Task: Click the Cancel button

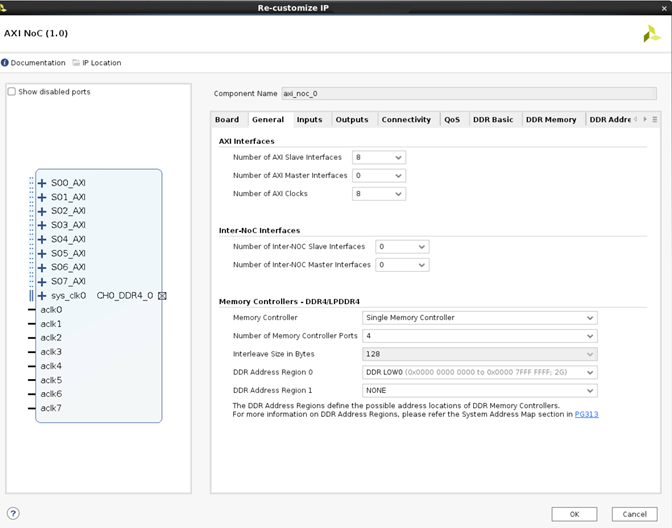Action: coord(634,514)
